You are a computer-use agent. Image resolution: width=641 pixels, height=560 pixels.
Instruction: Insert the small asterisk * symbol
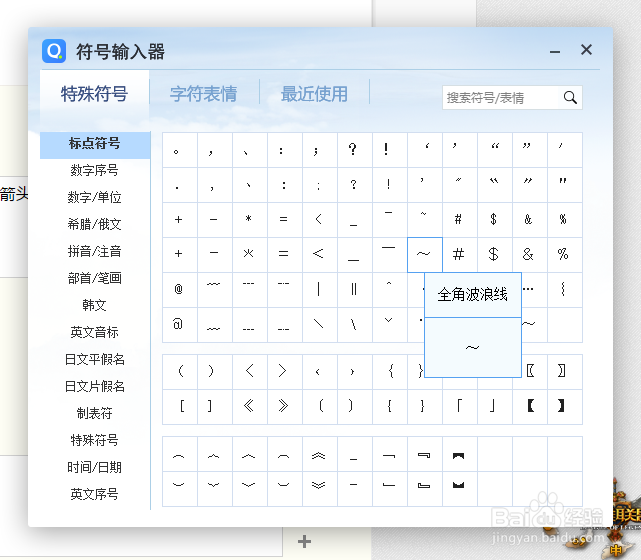pyautogui.click(x=250, y=220)
